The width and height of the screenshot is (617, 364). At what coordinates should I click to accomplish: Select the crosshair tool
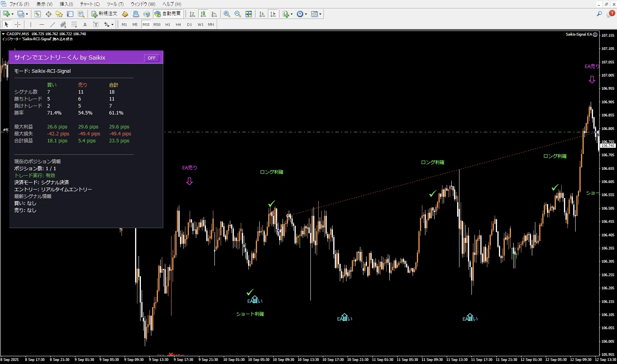[17, 24]
